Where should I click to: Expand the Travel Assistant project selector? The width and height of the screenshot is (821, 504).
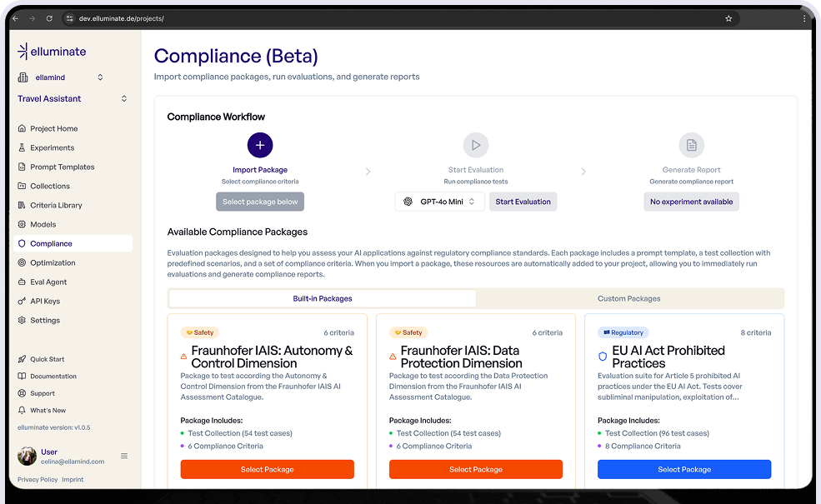(124, 98)
